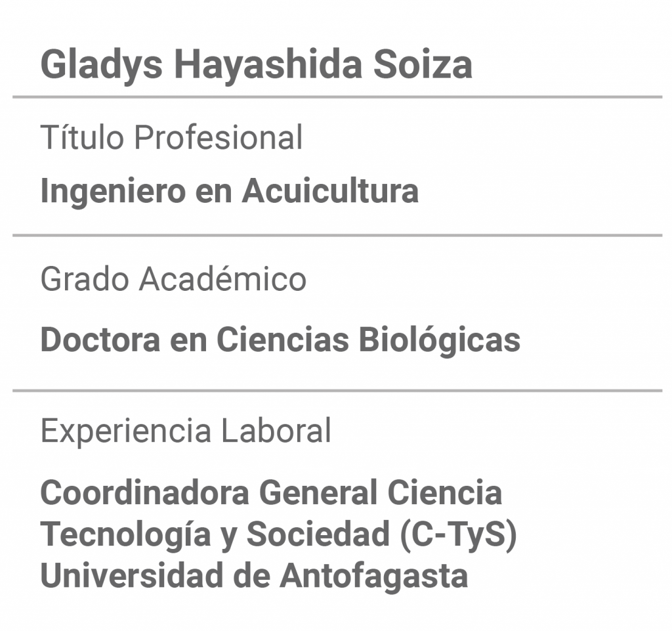The image size is (672, 631).
Task: Click divider below Ingeniero en Acuicultura
Action: (337, 235)
